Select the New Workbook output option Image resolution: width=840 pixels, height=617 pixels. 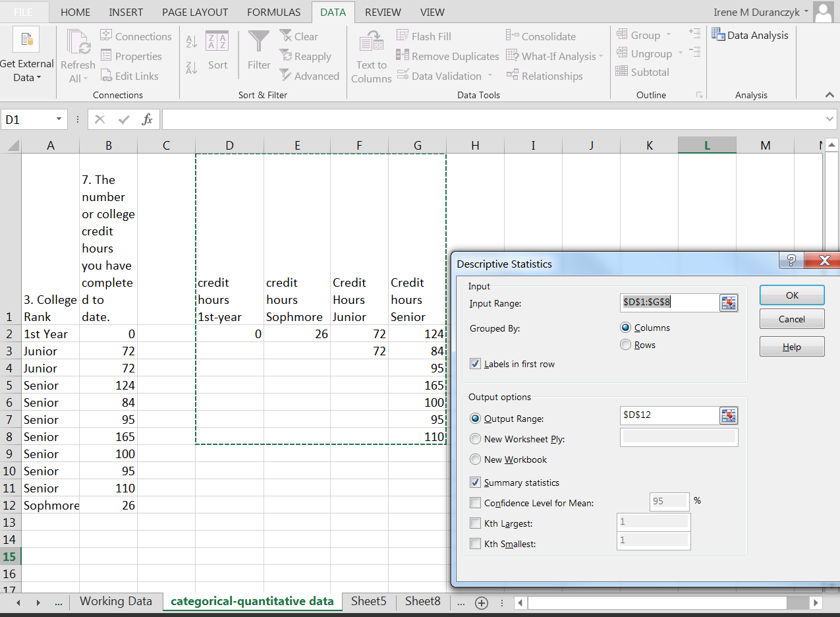[475, 459]
